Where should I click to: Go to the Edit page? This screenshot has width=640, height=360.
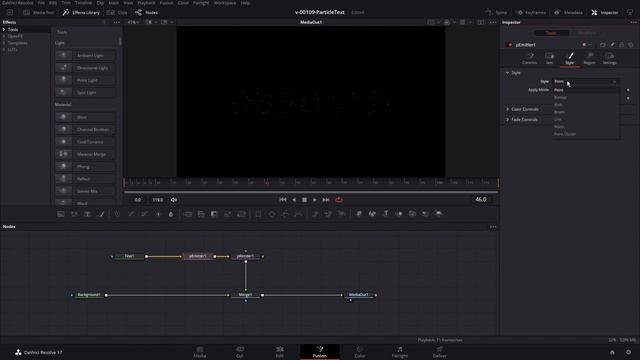280,352
